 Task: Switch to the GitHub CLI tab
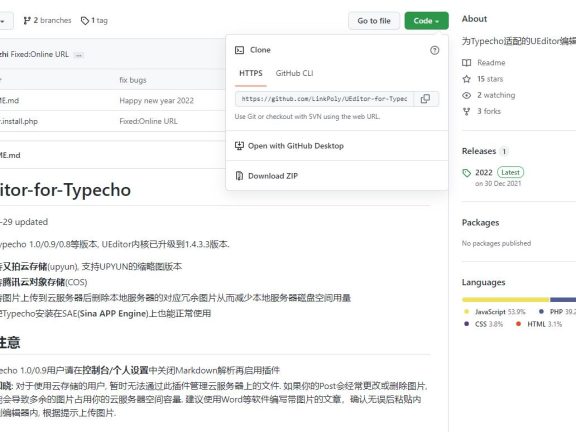[x=294, y=73]
